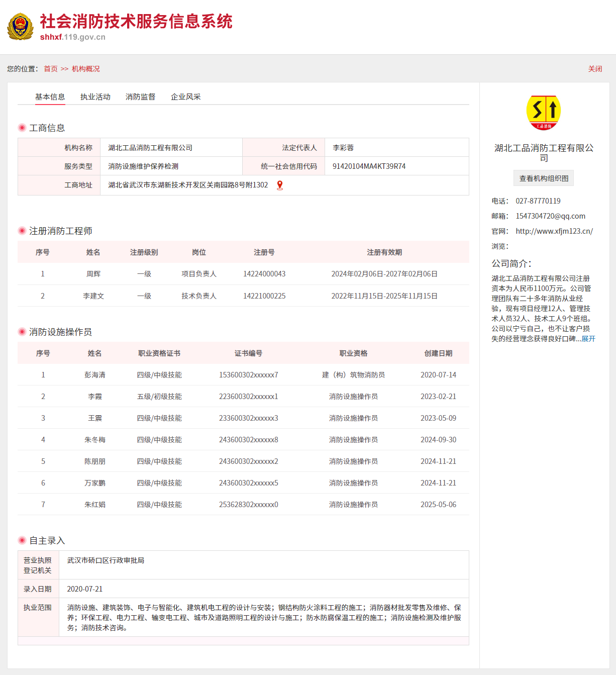
Task: Click the 职业资格证书 column header
Action: [x=159, y=353]
